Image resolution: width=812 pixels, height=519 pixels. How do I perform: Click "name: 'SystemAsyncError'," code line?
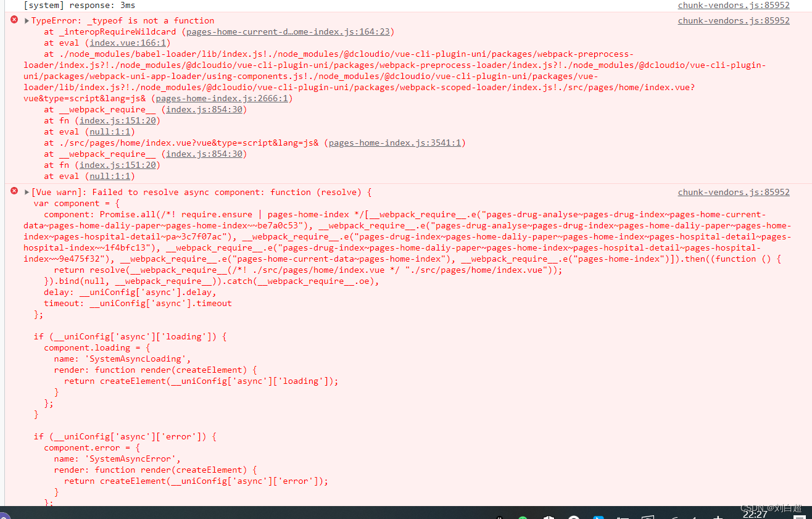117,459
